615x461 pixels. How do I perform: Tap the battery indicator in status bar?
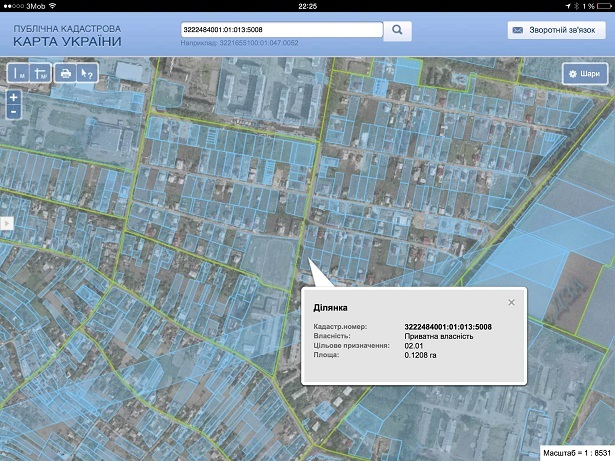pyautogui.click(x=603, y=5)
